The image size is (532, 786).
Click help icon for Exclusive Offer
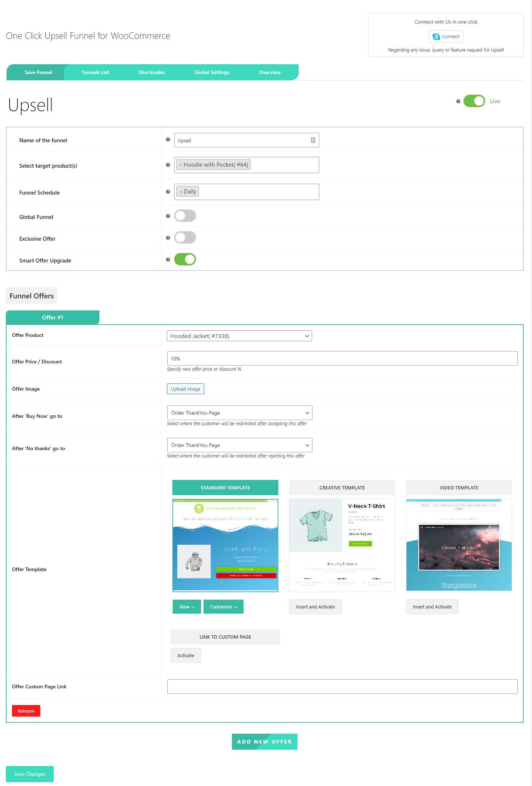click(168, 238)
